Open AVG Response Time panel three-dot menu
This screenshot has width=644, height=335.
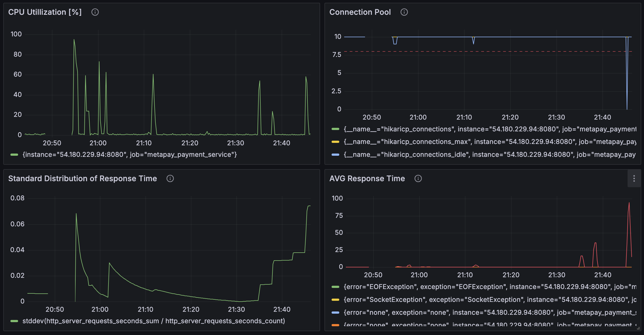(x=634, y=178)
